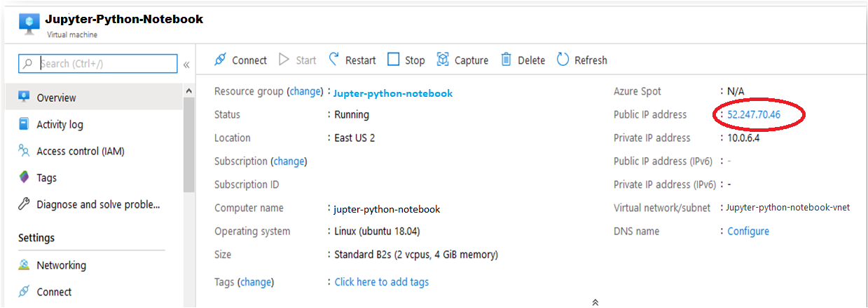Open public IP address 52.247.70.46 link
Image resolution: width=868 pixels, height=308 pixels.
point(754,114)
